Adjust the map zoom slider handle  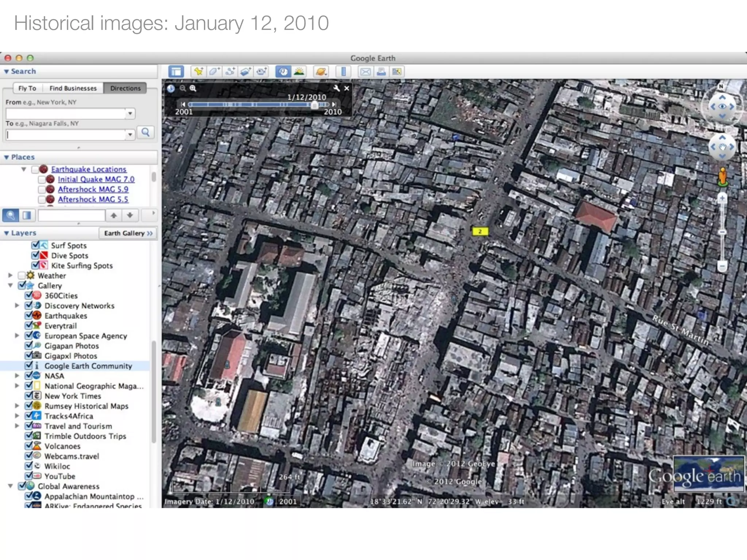tap(722, 232)
